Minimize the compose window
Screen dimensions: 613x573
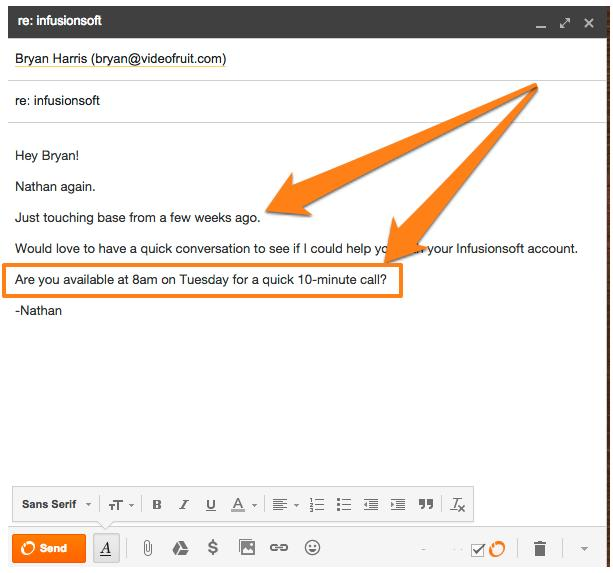click(x=541, y=26)
